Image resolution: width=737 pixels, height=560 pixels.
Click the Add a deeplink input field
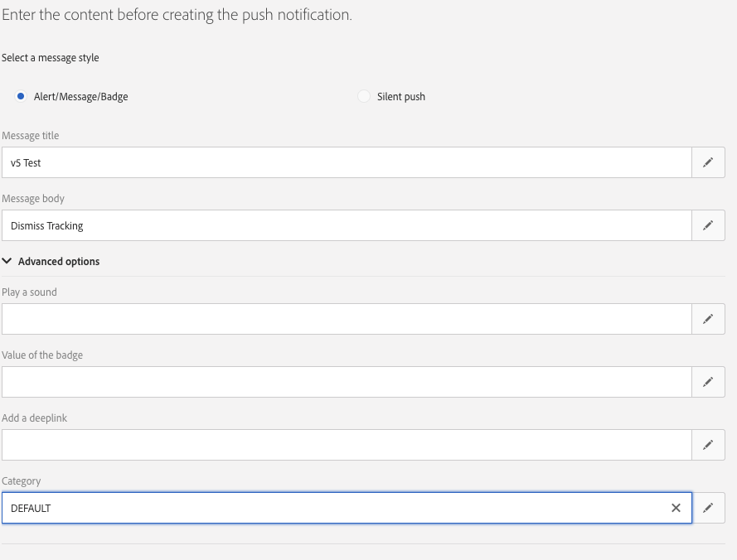click(347, 445)
